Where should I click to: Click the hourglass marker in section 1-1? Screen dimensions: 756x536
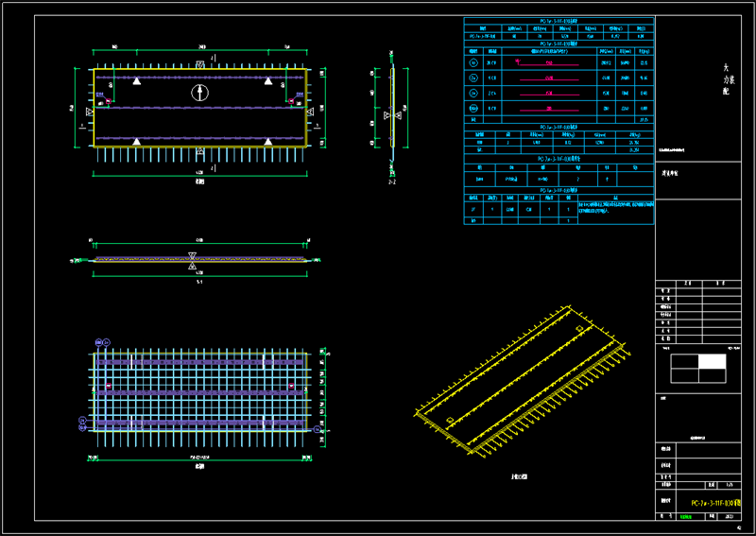point(193,261)
